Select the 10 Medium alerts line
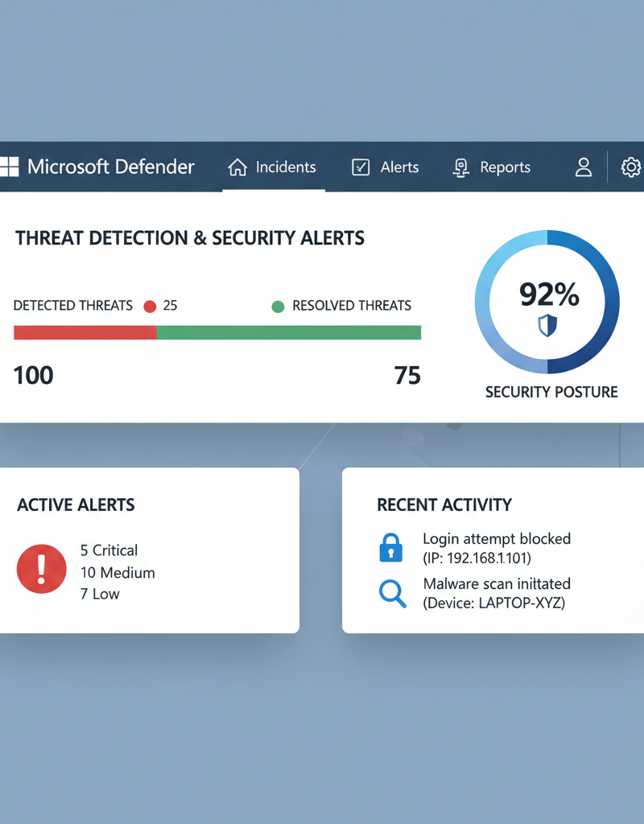Screen dimensions: 644x824 (118, 572)
